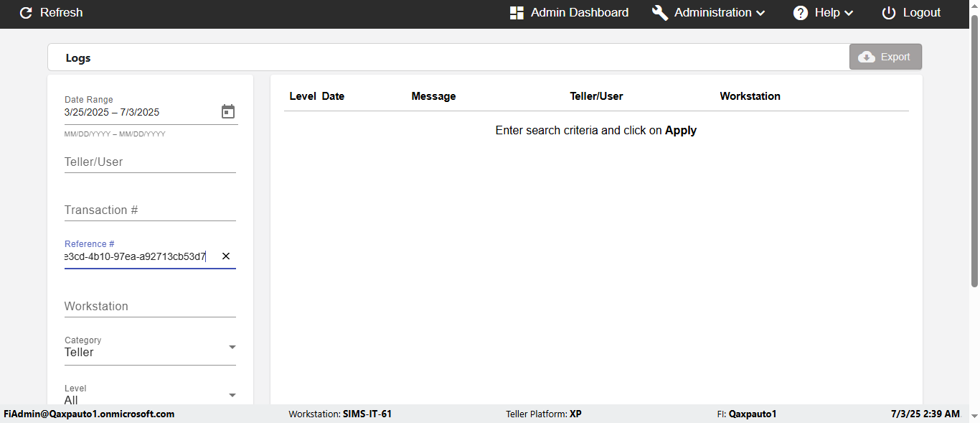Click the Refresh label
Image resolution: width=980 pixels, height=423 pixels.
point(62,13)
